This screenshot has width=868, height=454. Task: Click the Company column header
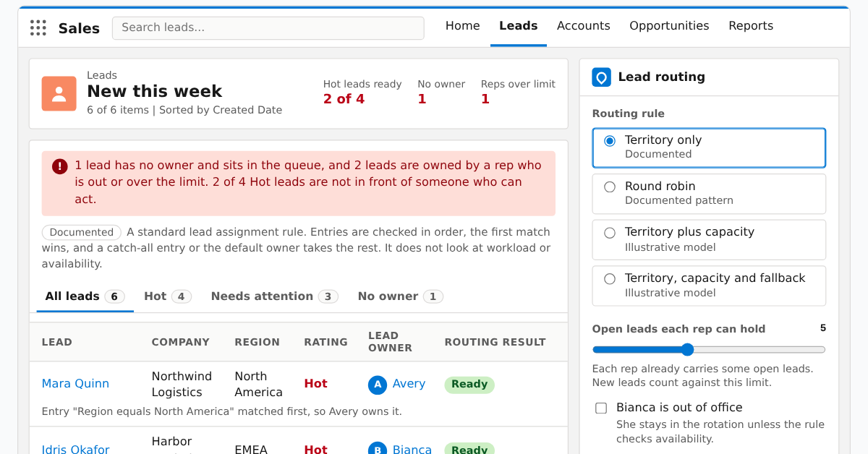[x=181, y=342]
